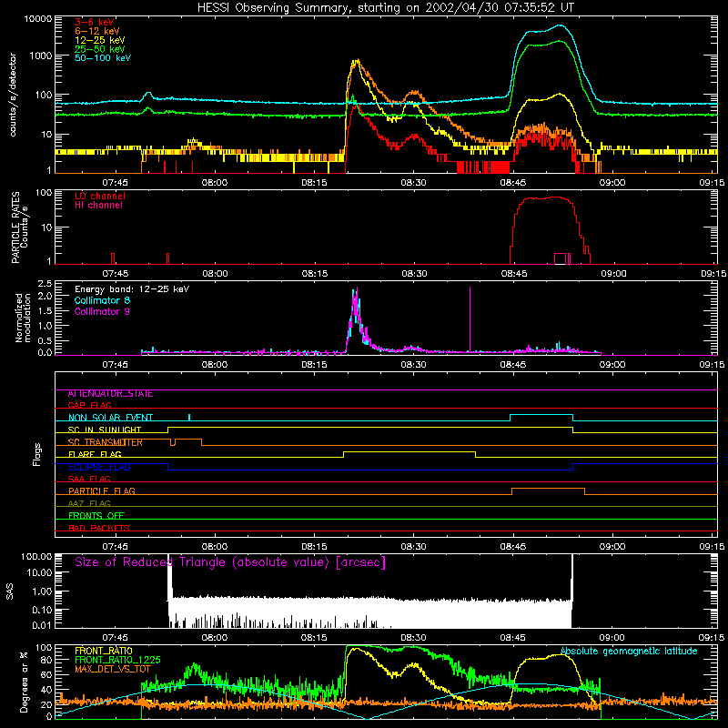Select the 25-50 keV legend label

point(99,49)
